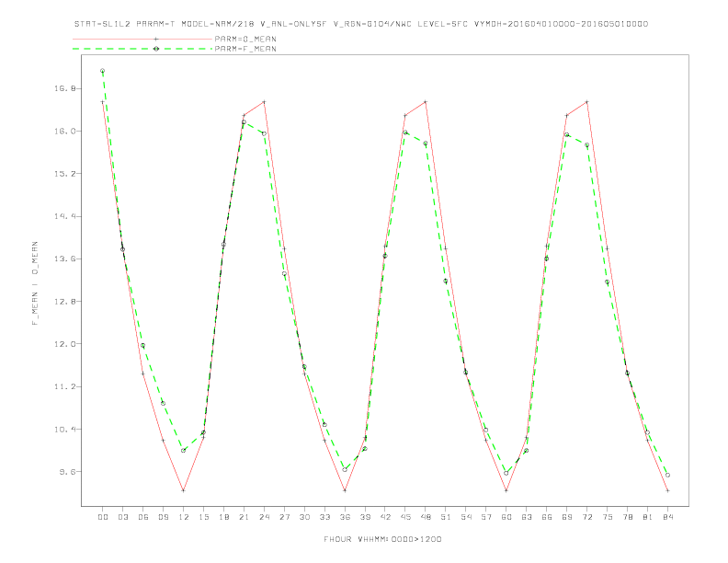
Task: Click the 42 forecast hour tick label
Action: click(385, 517)
